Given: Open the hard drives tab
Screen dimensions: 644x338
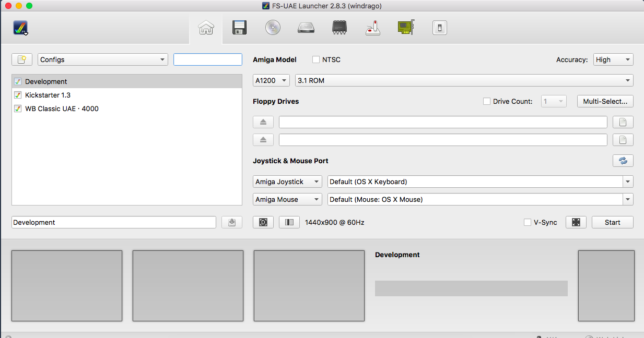Looking at the screenshot, I should pyautogui.click(x=306, y=28).
